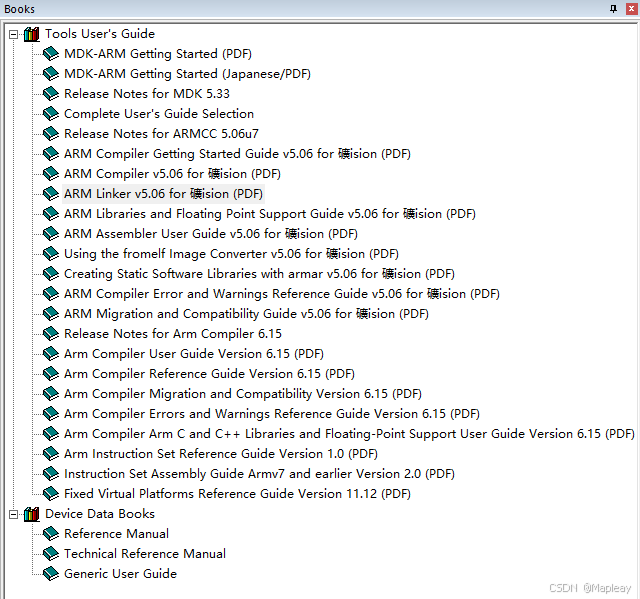
Task: Click book icon for Release Notes for MDK 5.33
Action: (51, 94)
